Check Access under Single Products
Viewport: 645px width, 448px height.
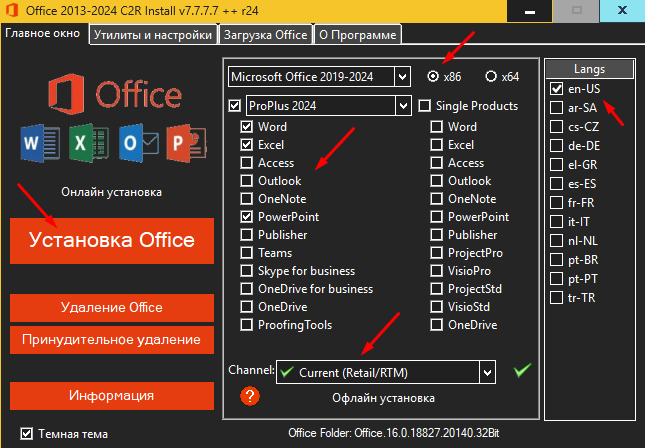(x=436, y=163)
